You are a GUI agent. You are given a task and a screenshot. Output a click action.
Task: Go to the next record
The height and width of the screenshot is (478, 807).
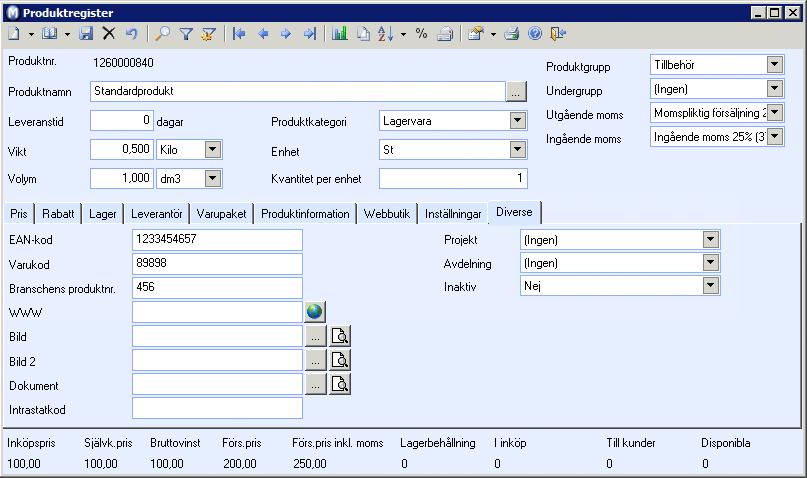point(286,34)
